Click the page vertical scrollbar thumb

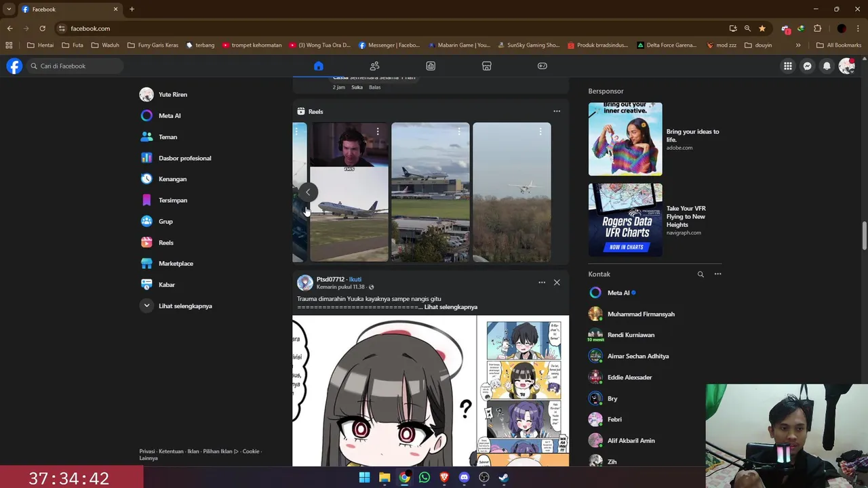click(x=864, y=235)
